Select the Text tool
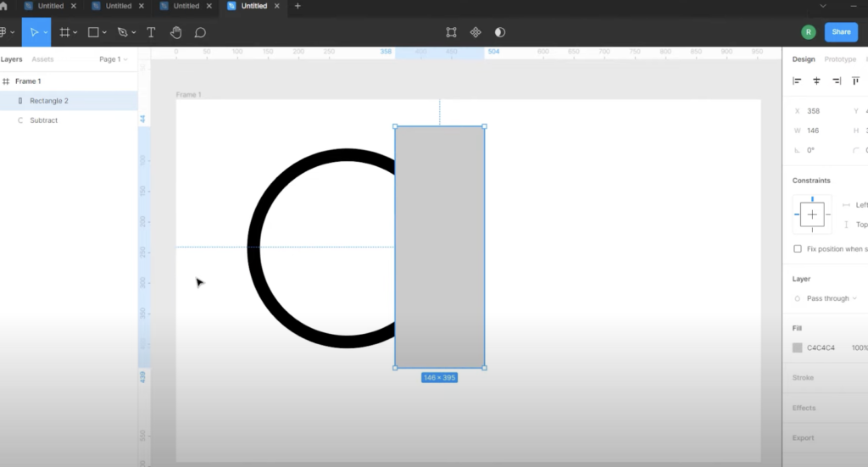 [x=151, y=32]
